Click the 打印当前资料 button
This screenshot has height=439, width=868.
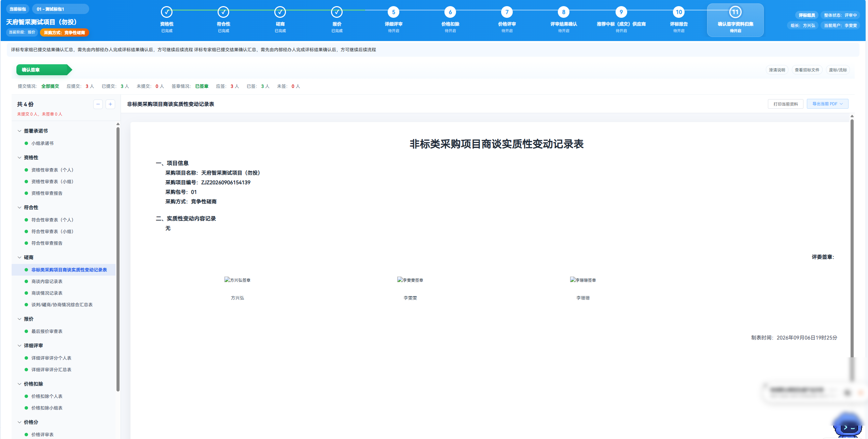(786, 104)
